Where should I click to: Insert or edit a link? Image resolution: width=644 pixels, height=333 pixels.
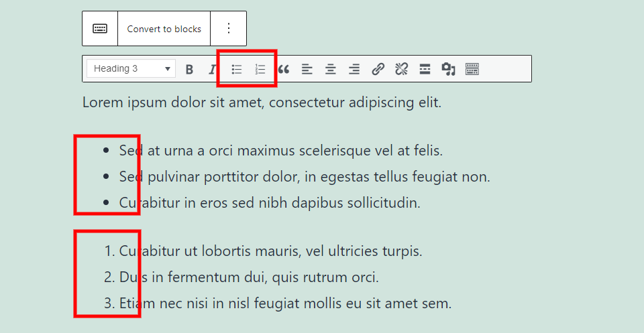pyautogui.click(x=378, y=69)
